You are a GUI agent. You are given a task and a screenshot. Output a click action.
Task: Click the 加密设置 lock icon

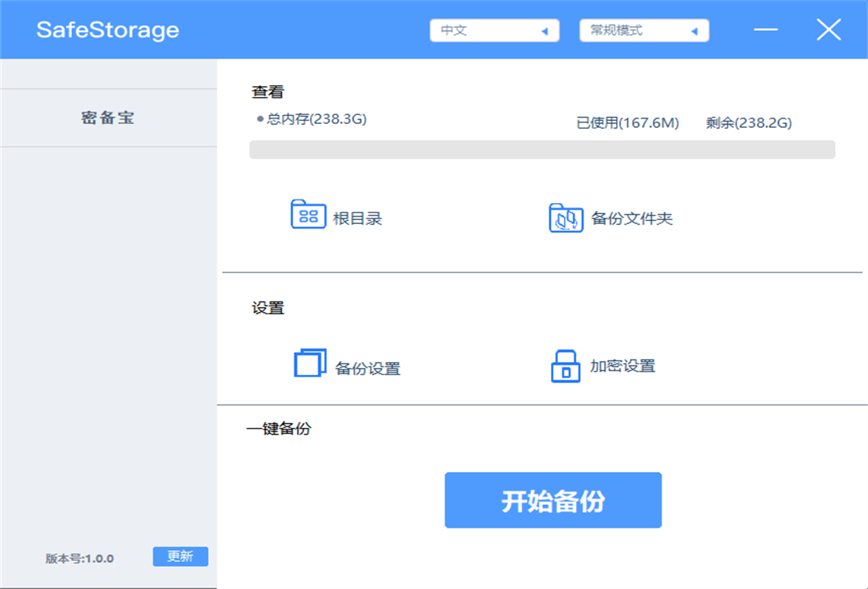pos(565,366)
